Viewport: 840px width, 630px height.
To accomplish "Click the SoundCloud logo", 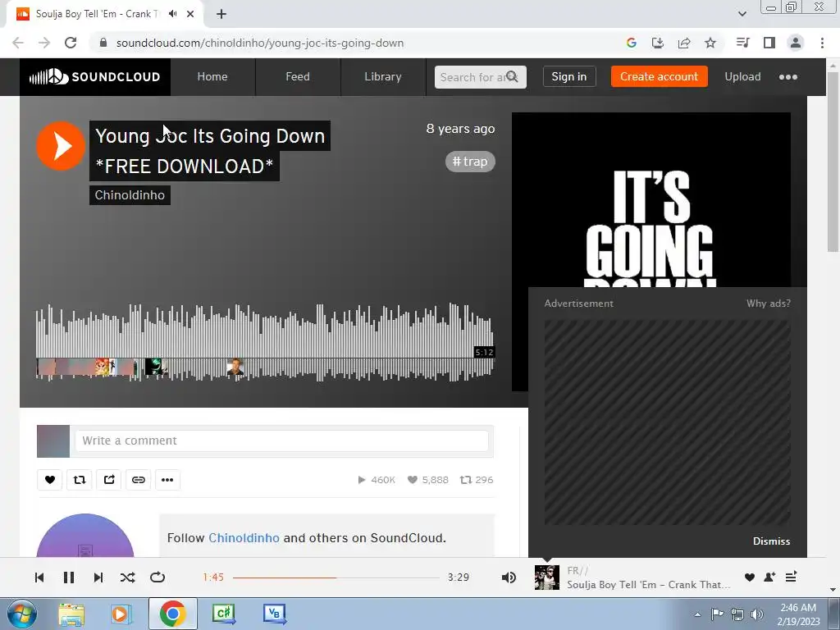I will tap(95, 76).
